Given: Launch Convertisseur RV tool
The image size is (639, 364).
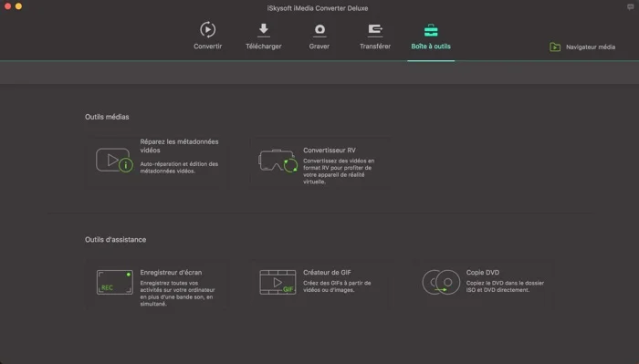Looking at the screenshot, I should (330, 151).
